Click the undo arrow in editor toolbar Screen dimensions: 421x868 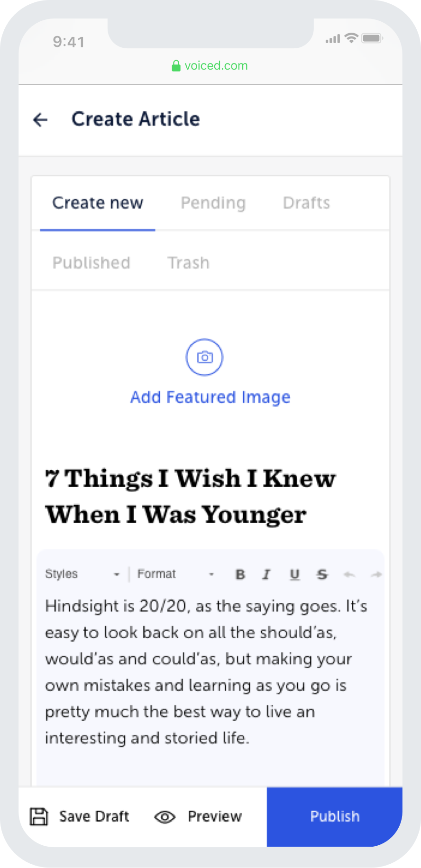coord(349,575)
